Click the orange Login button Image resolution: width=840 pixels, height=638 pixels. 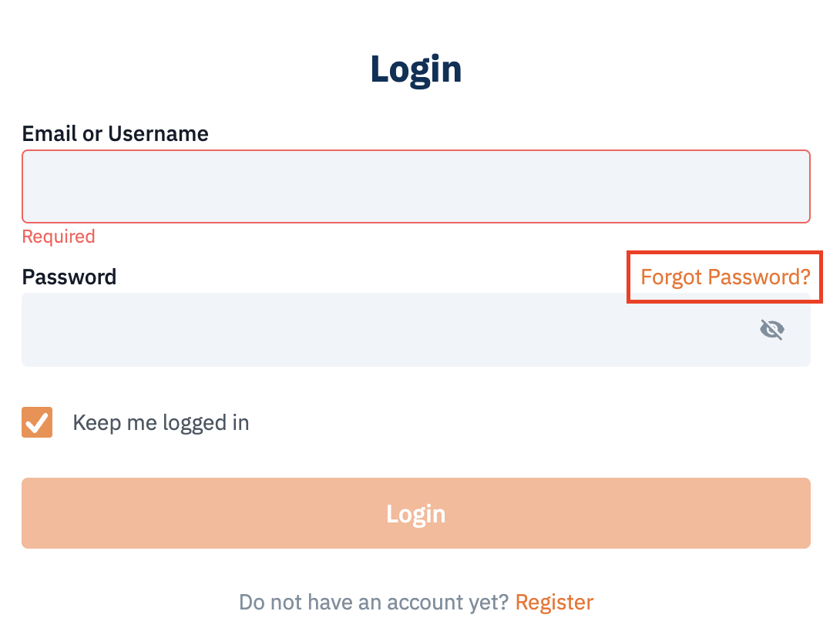pyautogui.click(x=415, y=513)
